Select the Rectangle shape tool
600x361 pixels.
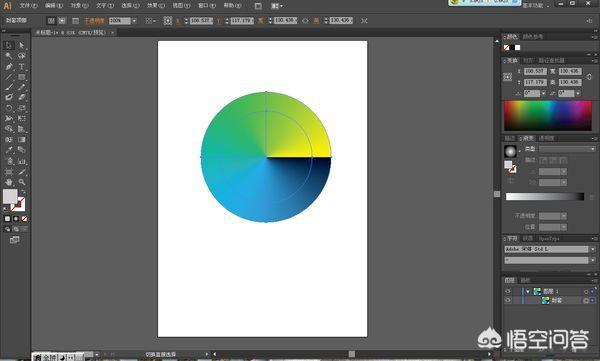(x=22, y=77)
